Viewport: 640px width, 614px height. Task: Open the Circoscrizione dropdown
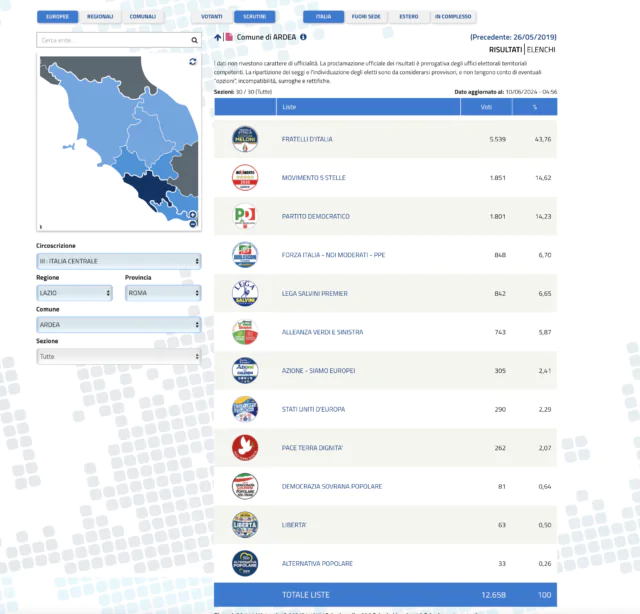click(x=119, y=261)
